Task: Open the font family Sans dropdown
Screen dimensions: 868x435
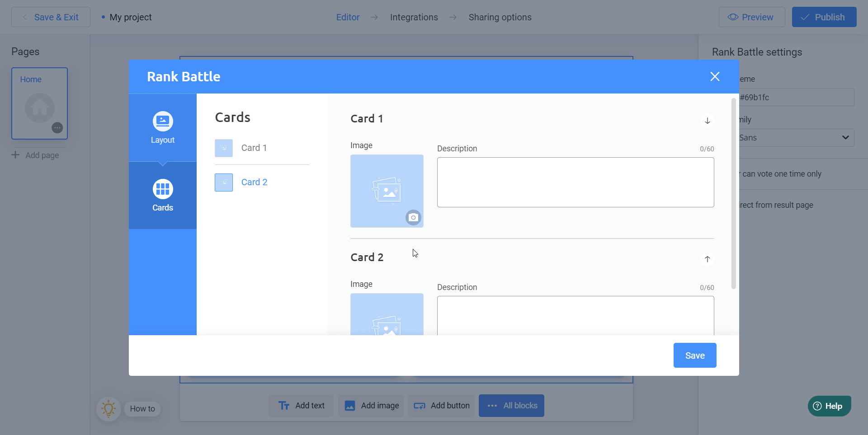Action: (x=796, y=138)
